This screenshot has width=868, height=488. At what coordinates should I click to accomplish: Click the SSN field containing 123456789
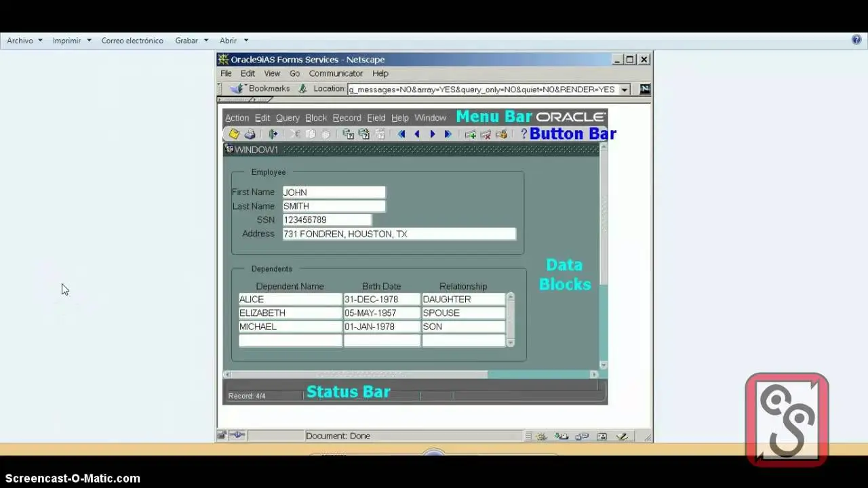click(327, 220)
